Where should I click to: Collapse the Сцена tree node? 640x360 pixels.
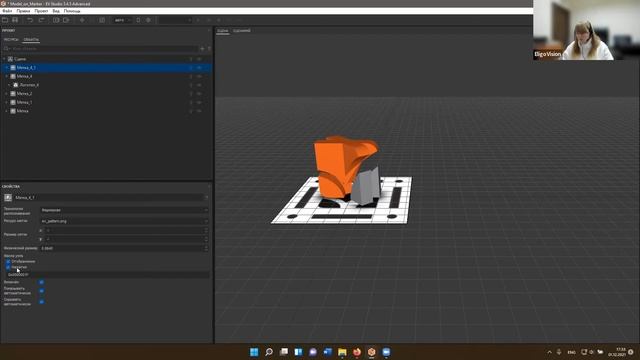coord(4,59)
